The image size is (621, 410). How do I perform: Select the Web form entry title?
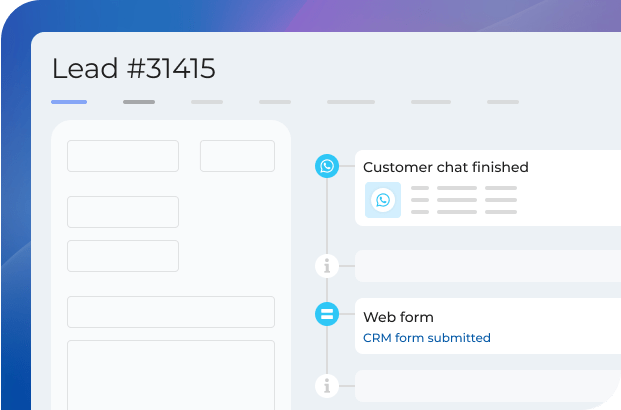[x=398, y=317]
